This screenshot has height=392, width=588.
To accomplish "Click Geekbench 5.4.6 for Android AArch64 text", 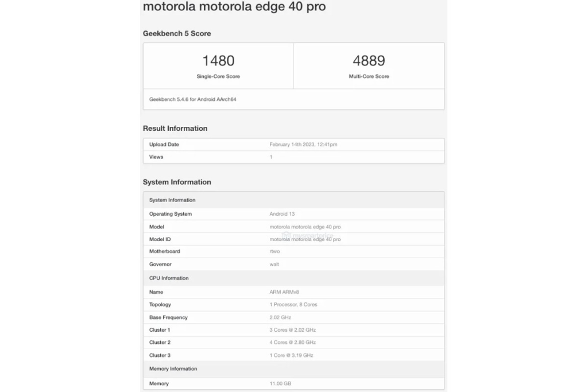I will pos(193,99).
